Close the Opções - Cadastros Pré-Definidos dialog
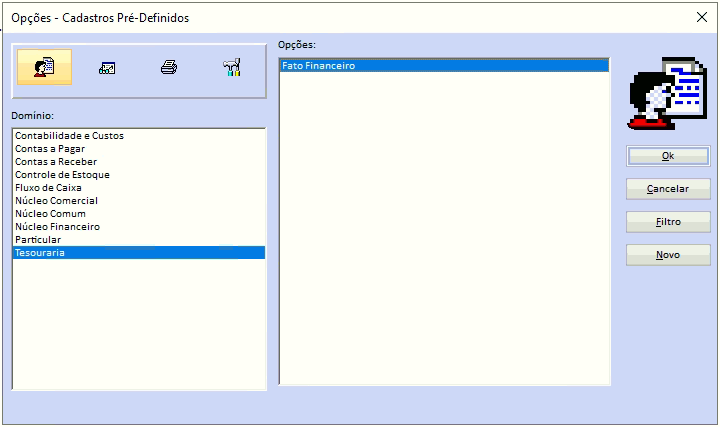This screenshot has height=427, width=720. (x=702, y=17)
